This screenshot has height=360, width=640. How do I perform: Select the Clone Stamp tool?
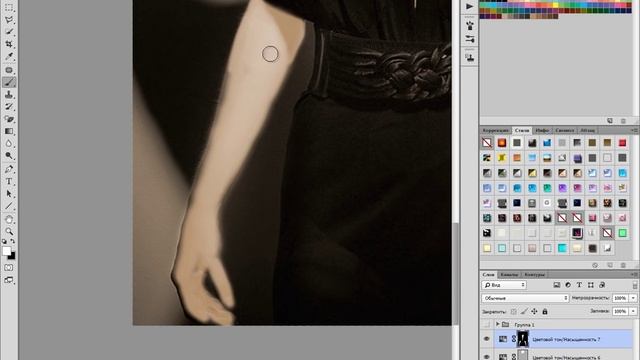tap(9, 95)
